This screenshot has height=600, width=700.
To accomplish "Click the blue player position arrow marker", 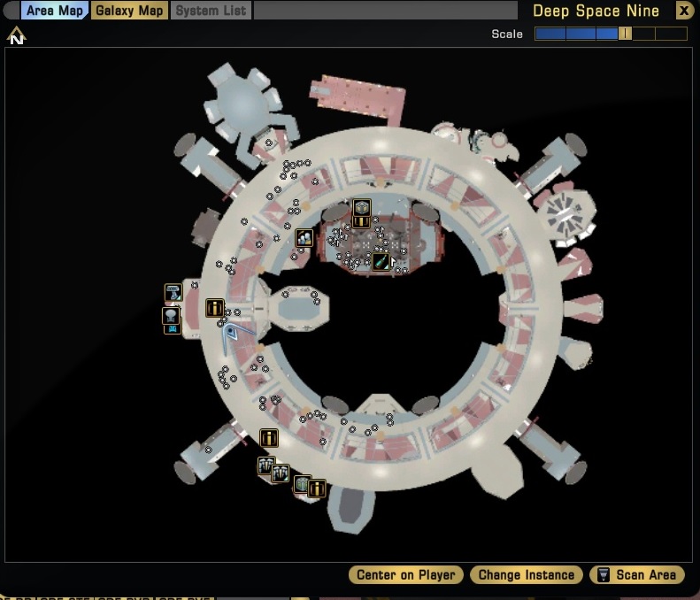I will click(230, 333).
